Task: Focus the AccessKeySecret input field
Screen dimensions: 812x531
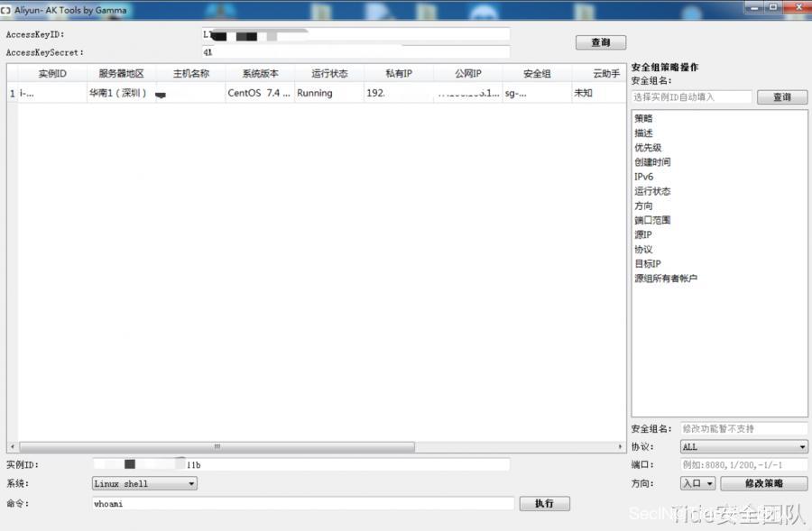Action: [x=355, y=51]
